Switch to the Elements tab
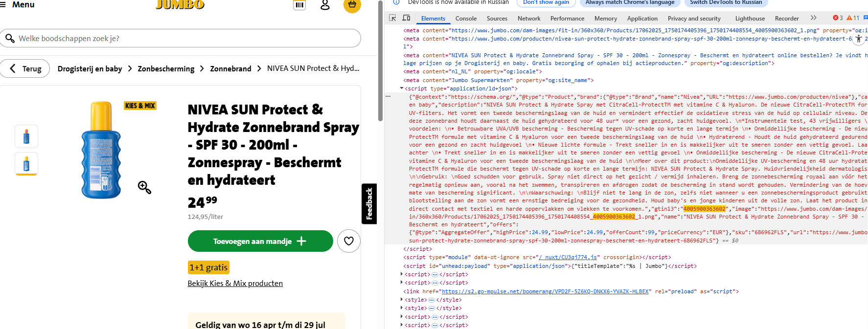Viewport: 868px width, 329px height. (x=433, y=19)
